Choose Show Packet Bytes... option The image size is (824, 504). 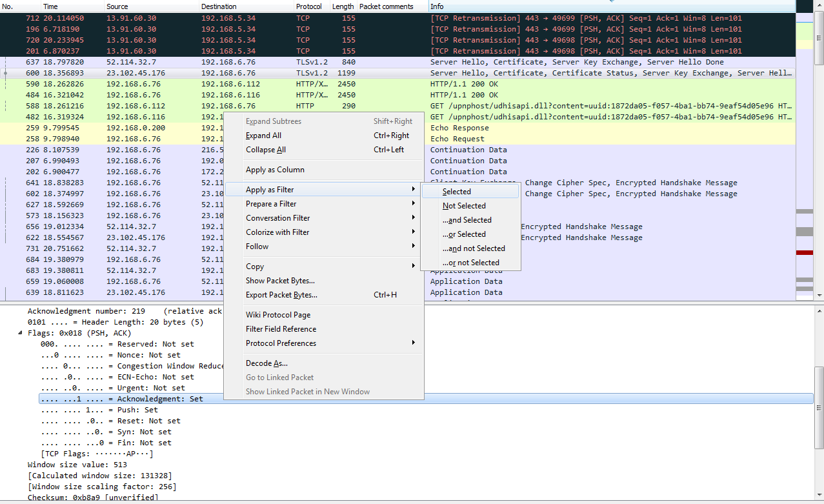click(280, 281)
